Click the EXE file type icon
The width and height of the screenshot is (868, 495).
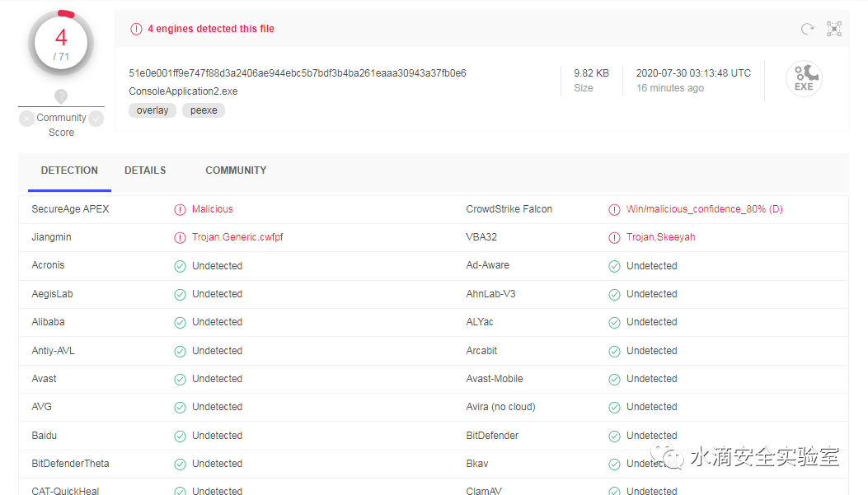[x=804, y=78]
